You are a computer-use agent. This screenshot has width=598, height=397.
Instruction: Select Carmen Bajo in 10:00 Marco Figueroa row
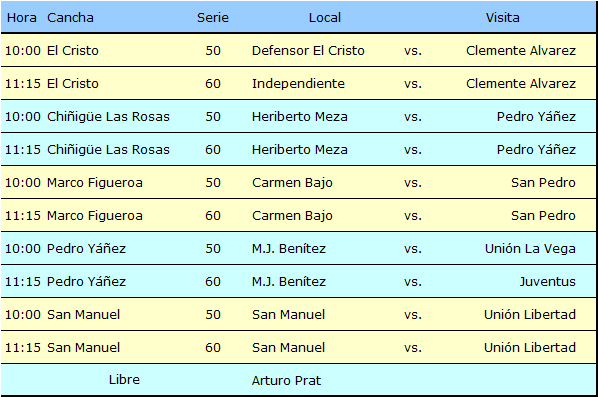tap(292, 183)
